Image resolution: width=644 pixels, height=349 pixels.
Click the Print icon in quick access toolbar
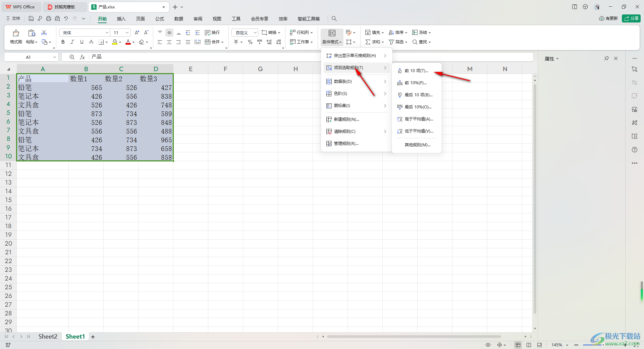49,19
